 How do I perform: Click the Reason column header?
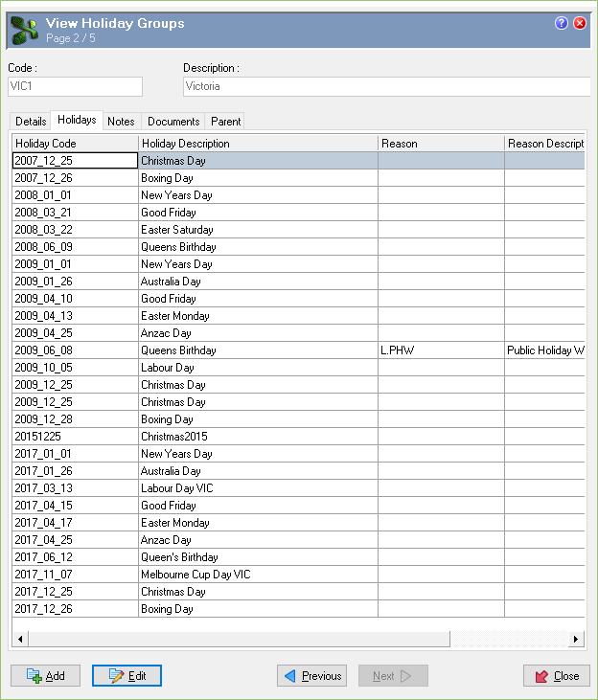tap(441, 144)
